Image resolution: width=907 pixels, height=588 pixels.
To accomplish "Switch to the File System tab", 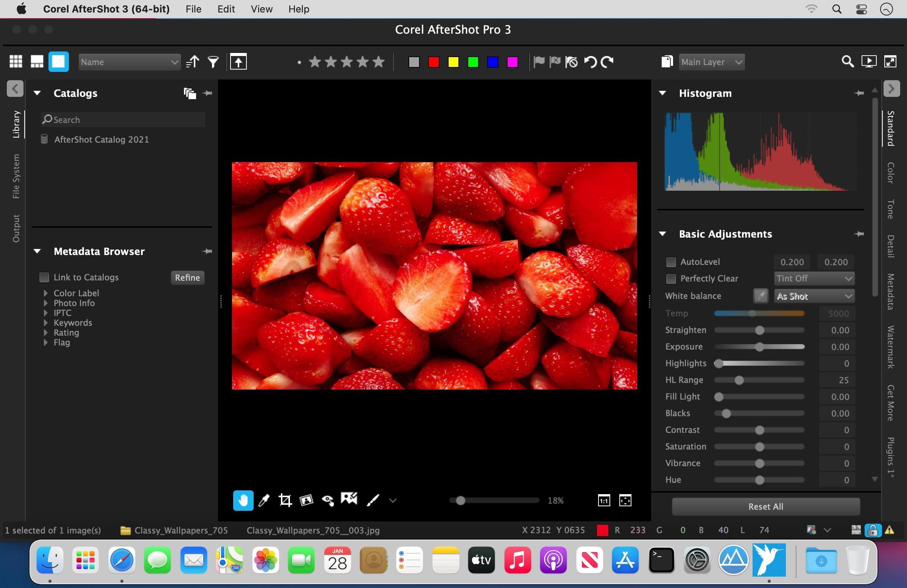I will 16,176.
